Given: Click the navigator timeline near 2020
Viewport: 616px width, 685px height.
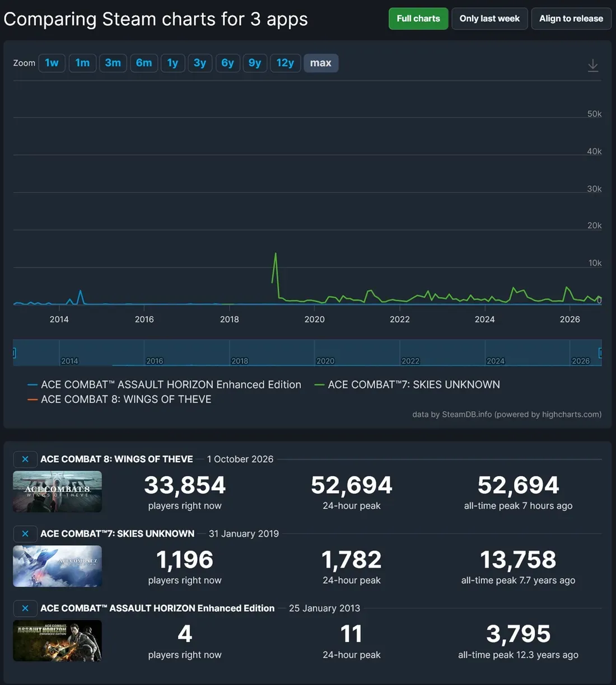Looking at the screenshot, I should 325,361.
